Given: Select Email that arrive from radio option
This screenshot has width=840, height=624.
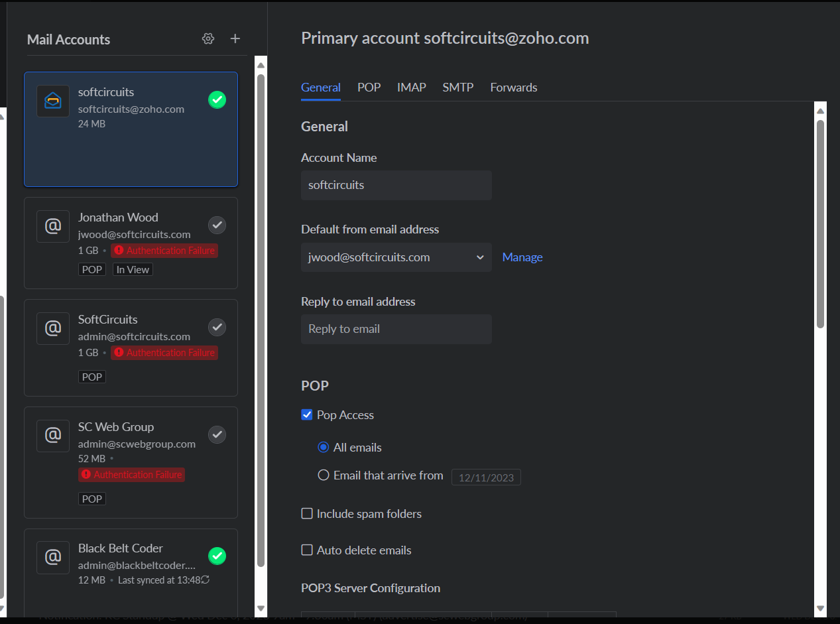Looking at the screenshot, I should point(324,475).
